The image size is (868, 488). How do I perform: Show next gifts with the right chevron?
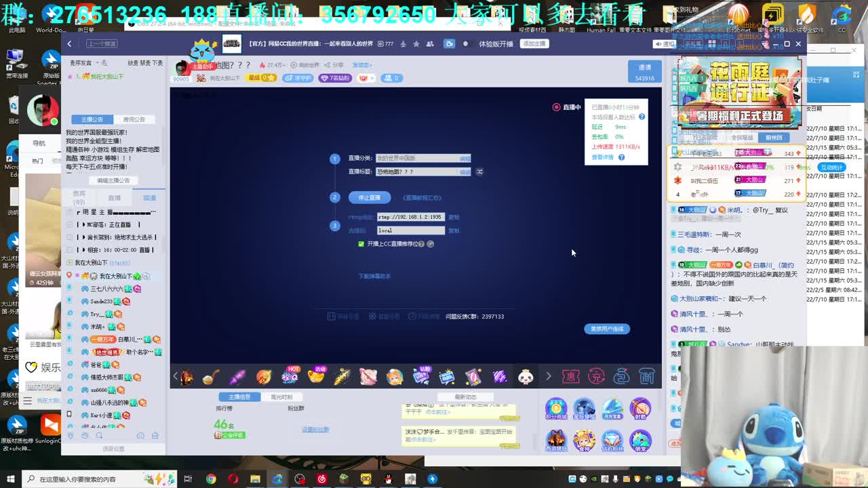click(x=549, y=376)
